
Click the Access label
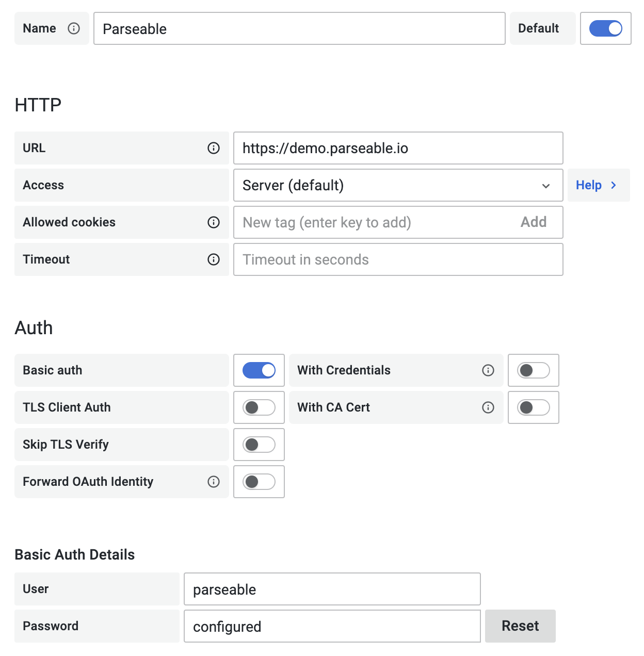click(x=43, y=185)
